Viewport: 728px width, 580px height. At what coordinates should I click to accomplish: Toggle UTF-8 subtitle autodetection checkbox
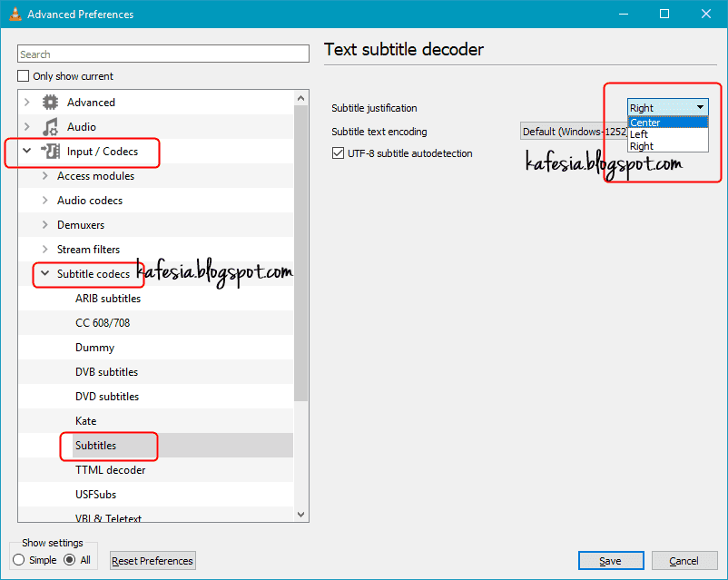click(338, 153)
